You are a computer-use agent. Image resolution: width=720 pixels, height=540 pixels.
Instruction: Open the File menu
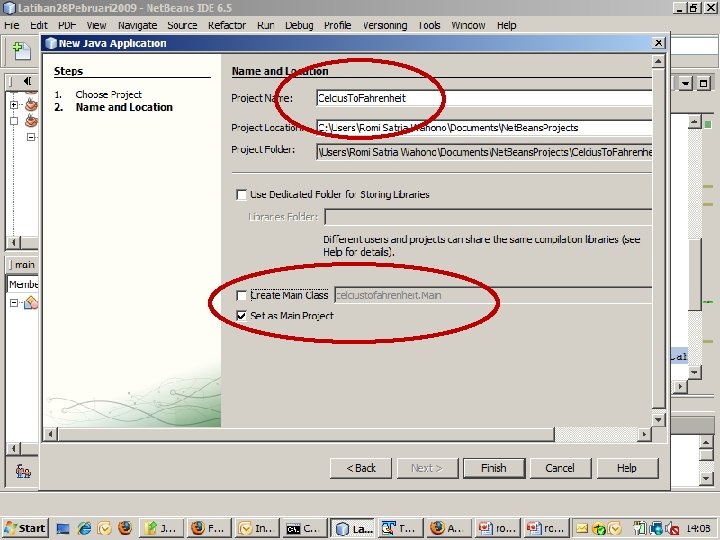11,25
